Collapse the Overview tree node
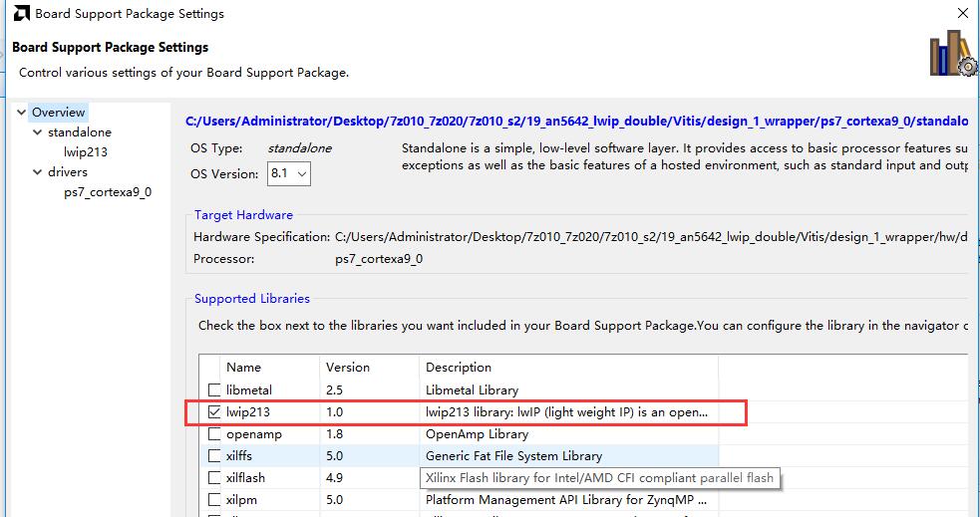 click(x=22, y=113)
